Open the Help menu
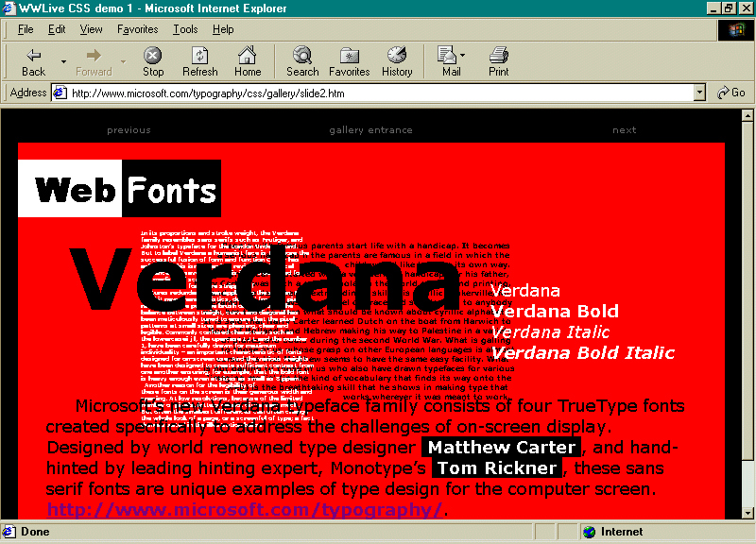756x544 pixels. click(x=223, y=29)
